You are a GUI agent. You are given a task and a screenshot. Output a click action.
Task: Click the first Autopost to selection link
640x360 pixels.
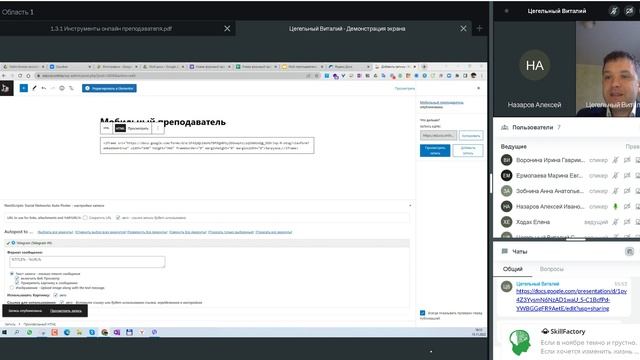click(x=55, y=232)
